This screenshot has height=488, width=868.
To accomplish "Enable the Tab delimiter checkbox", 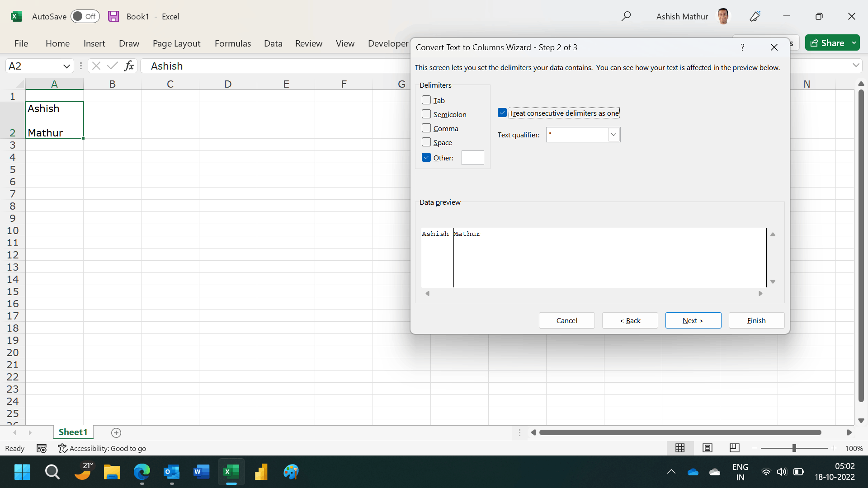I will [426, 99].
